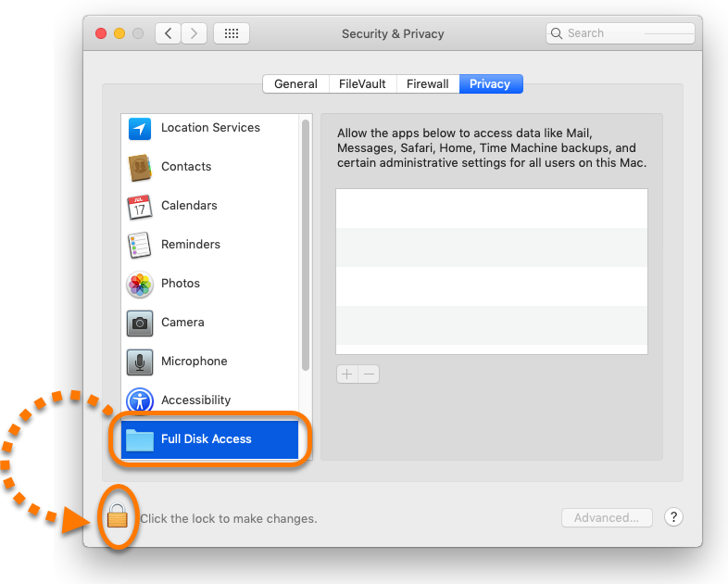The height and width of the screenshot is (584, 728).
Task: Open the FileVault tab
Action: point(362,84)
